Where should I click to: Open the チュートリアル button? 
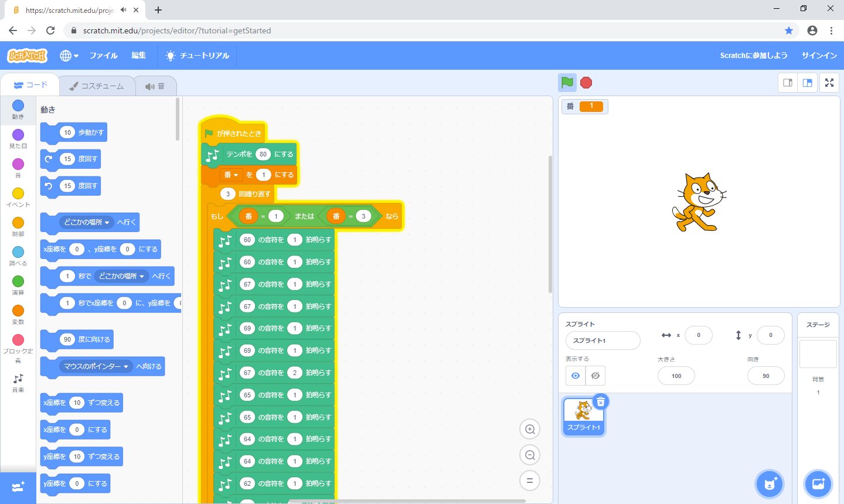(198, 56)
